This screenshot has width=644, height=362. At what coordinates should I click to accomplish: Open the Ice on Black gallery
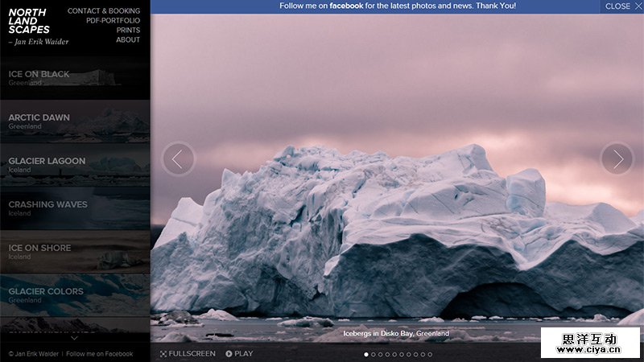[x=75, y=78]
